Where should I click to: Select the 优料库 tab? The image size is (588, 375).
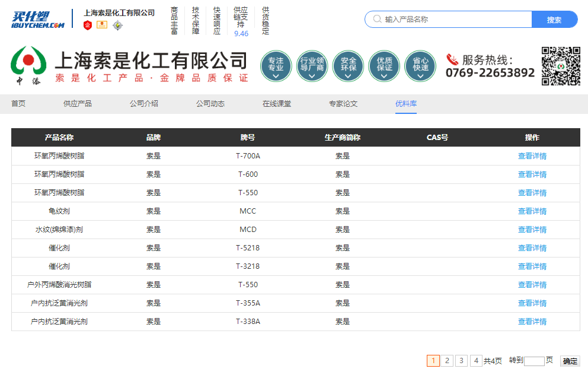[406, 104]
